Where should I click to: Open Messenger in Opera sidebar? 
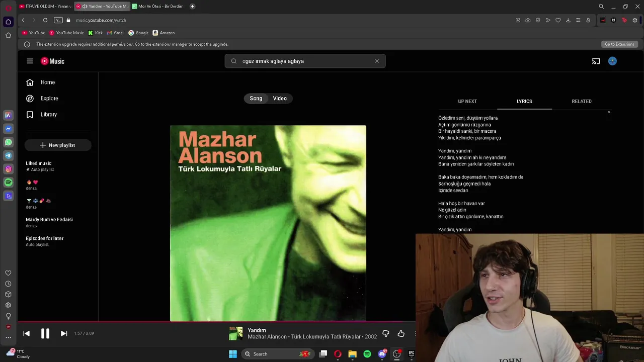8,129
